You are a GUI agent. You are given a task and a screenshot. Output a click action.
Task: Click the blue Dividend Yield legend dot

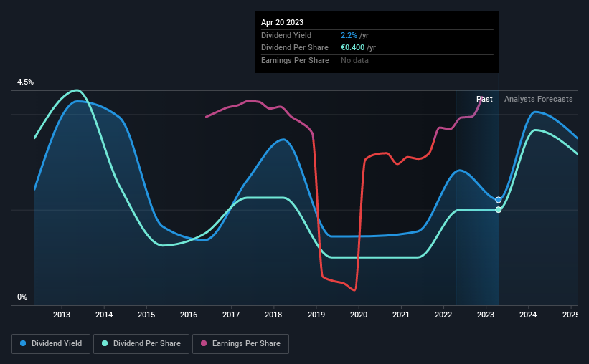coord(23,343)
